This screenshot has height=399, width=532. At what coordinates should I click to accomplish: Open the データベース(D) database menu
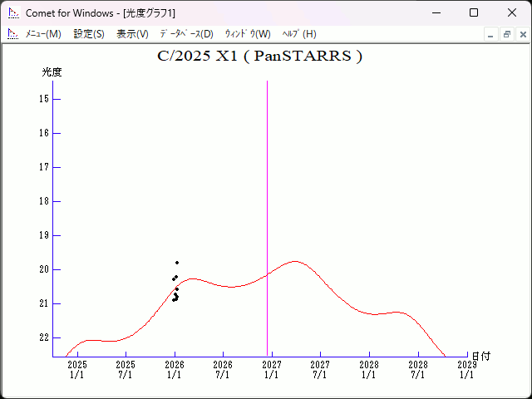pyautogui.click(x=186, y=34)
